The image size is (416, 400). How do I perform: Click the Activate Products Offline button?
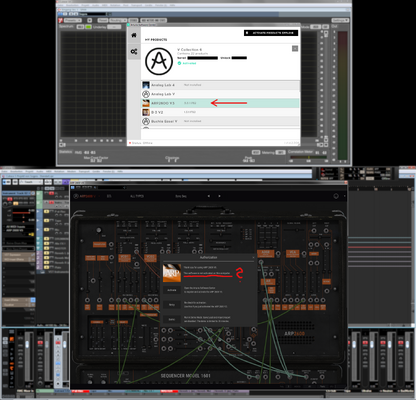[x=271, y=33]
